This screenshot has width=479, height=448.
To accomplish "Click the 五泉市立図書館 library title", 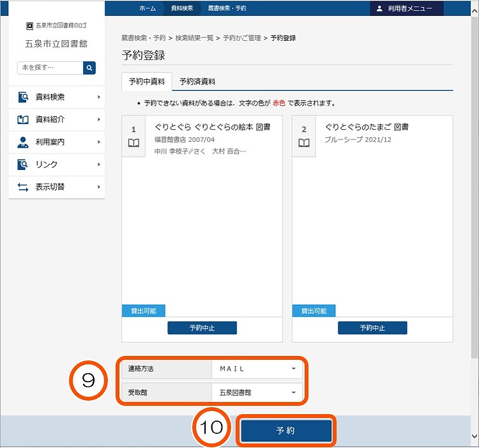I will 56,43.
